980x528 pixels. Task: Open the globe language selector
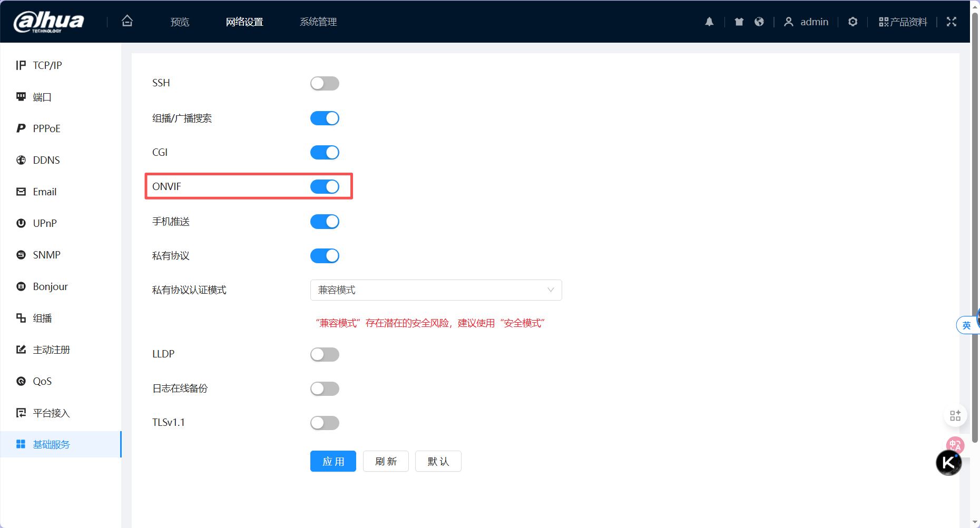click(x=759, y=22)
